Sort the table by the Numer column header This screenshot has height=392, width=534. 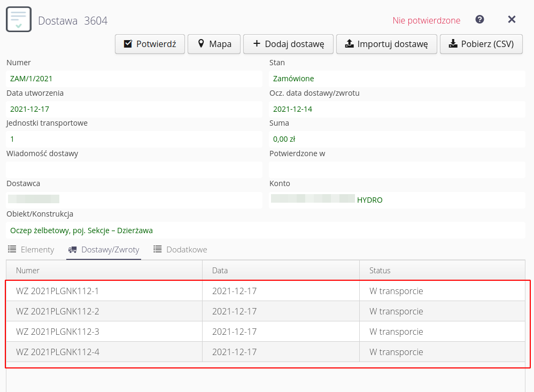tap(28, 271)
